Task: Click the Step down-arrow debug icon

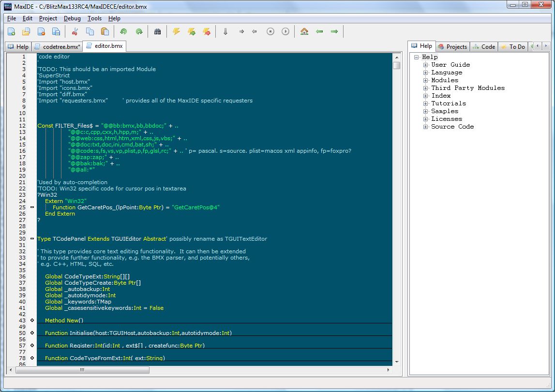Action: 225,31
